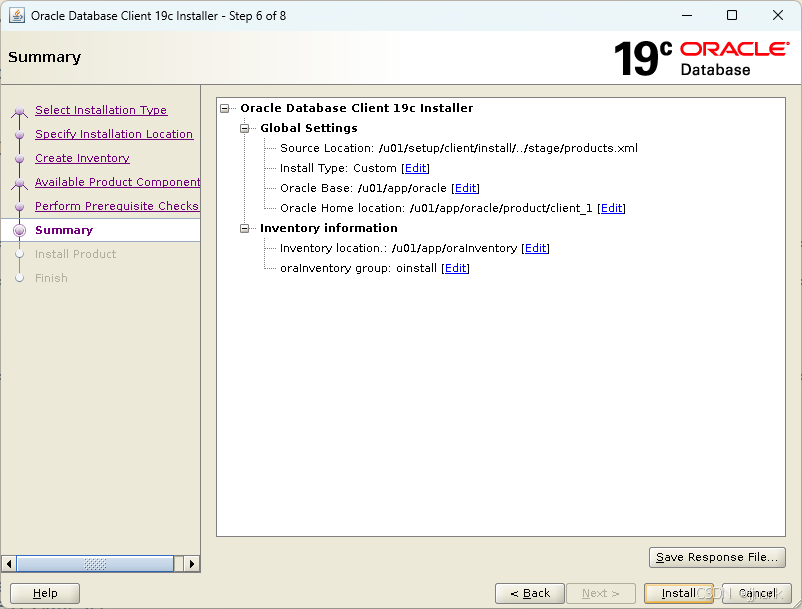
Task: Click the Create Inventory step bullet
Action: point(19,159)
